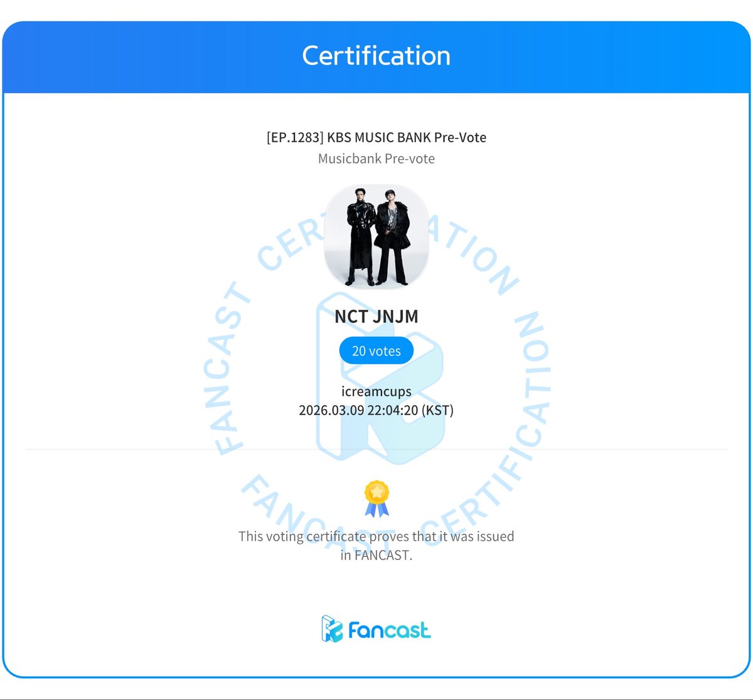Select the artist name NCT JNJM
The height and width of the screenshot is (700, 753).
coord(376,316)
